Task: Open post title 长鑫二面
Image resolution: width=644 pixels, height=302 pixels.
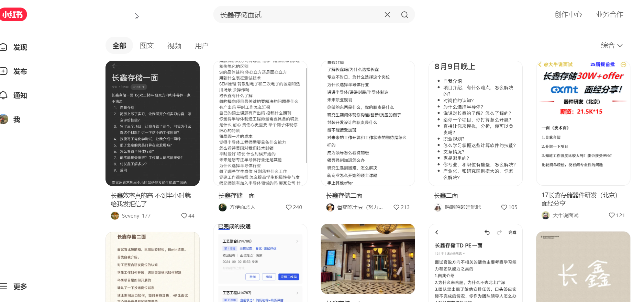Action: [446, 196]
